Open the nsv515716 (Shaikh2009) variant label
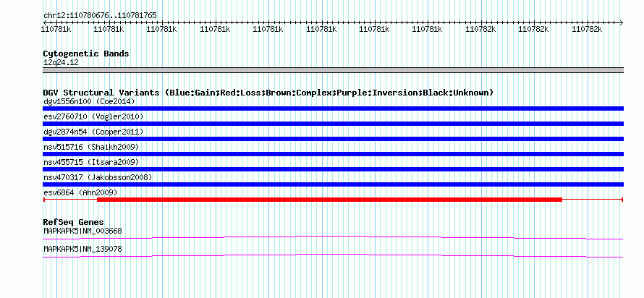 click(x=91, y=147)
